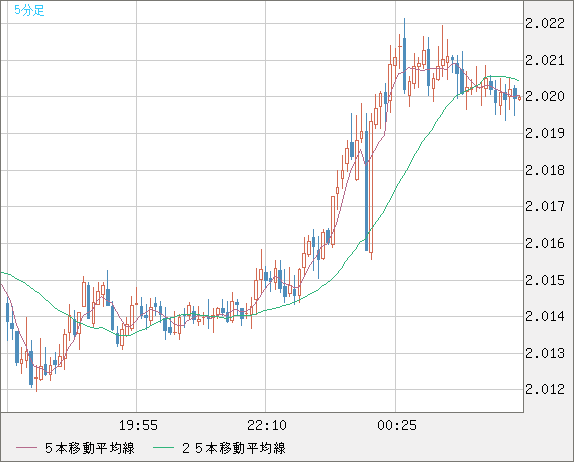Click the 5分足 timeframe label
This screenshot has height=462, width=574.
tap(29, 10)
